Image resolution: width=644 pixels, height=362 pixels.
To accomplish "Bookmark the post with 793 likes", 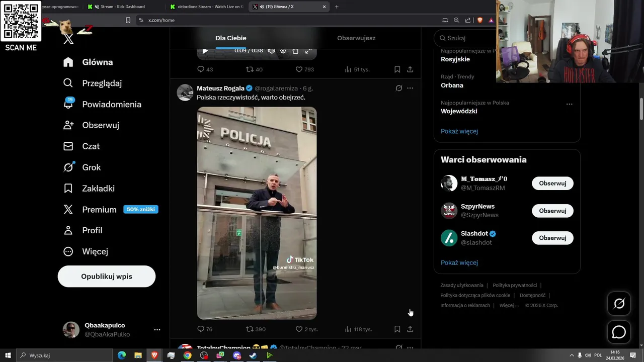I will [397, 69].
